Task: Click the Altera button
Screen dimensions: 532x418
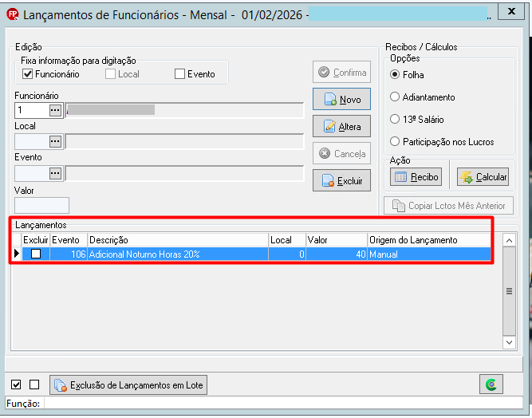Action: pyautogui.click(x=341, y=126)
